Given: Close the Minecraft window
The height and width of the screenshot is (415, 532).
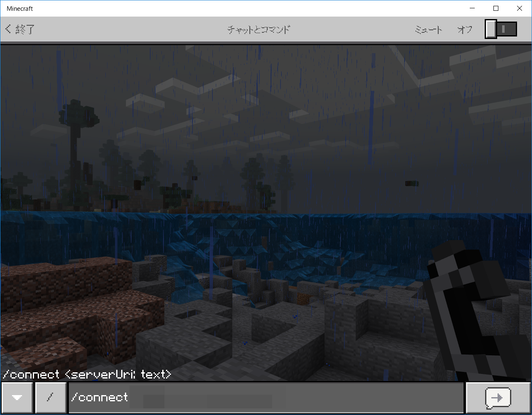Looking at the screenshot, I should pos(520,8).
